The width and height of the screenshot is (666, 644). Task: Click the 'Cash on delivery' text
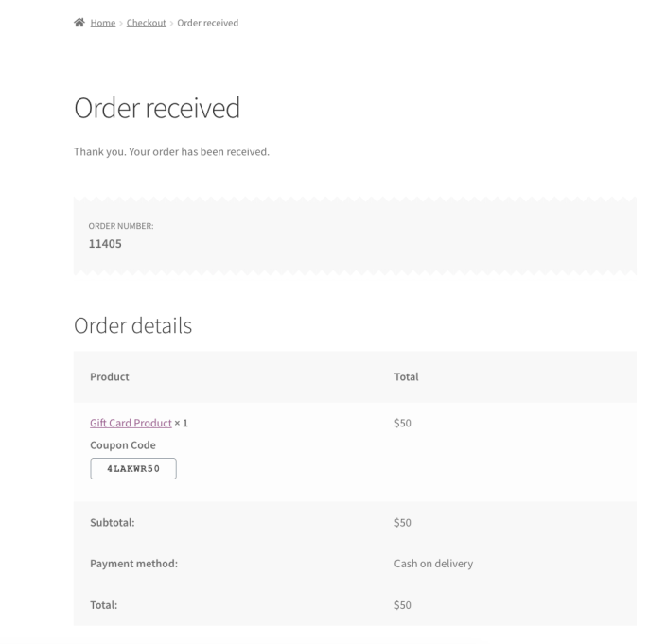433,564
